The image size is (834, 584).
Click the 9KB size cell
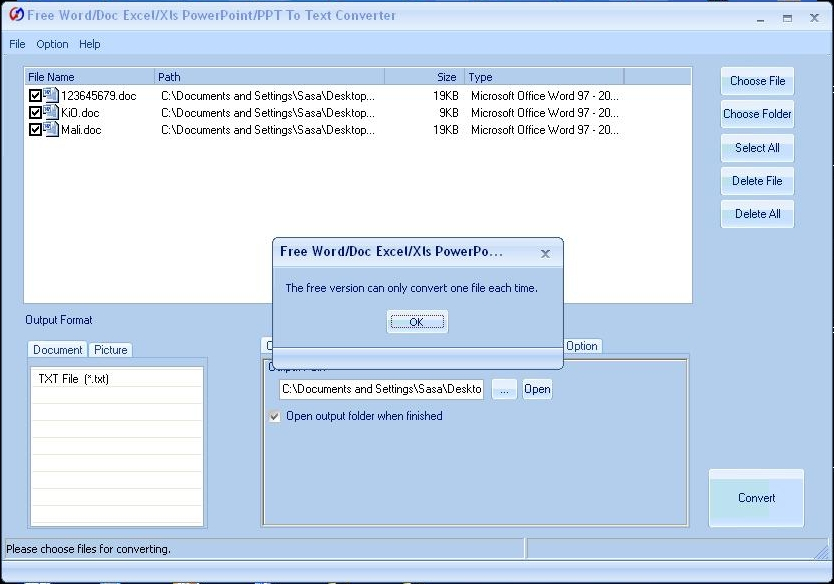448,113
